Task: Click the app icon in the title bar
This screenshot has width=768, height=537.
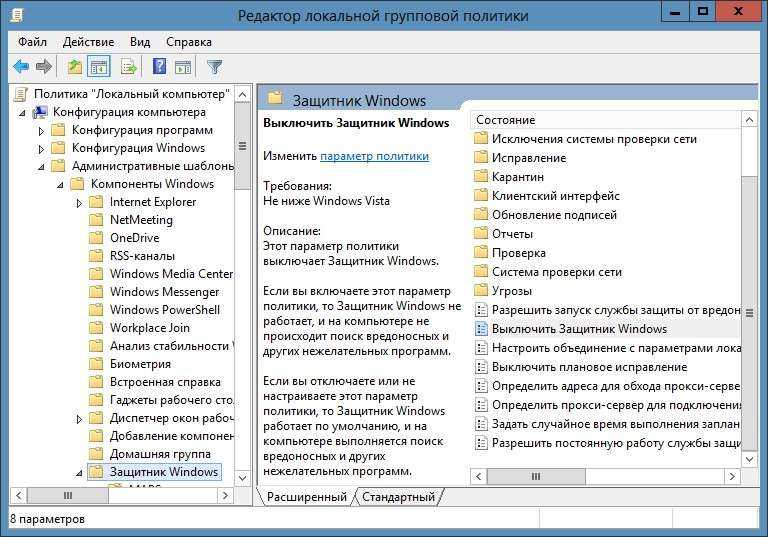Action: (17, 15)
